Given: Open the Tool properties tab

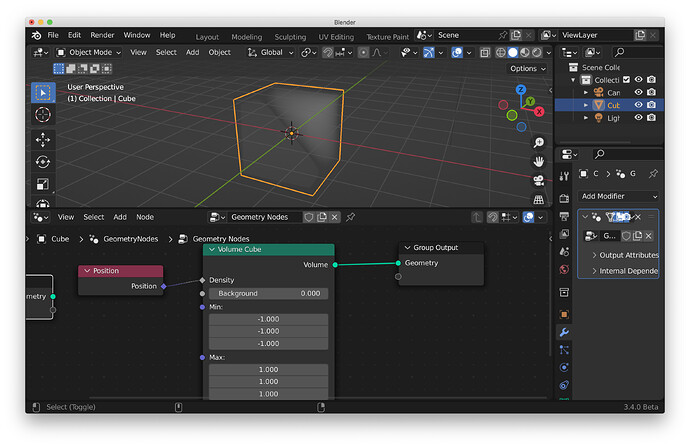Looking at the screenshot, I should pos(564,176).
